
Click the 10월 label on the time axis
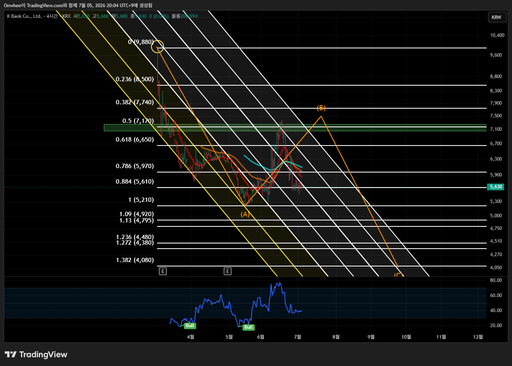(x=406, y=337)
